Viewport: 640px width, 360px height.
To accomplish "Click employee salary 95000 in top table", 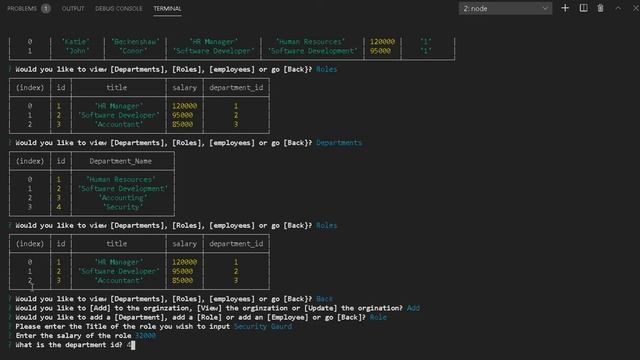I will (380, 51).
